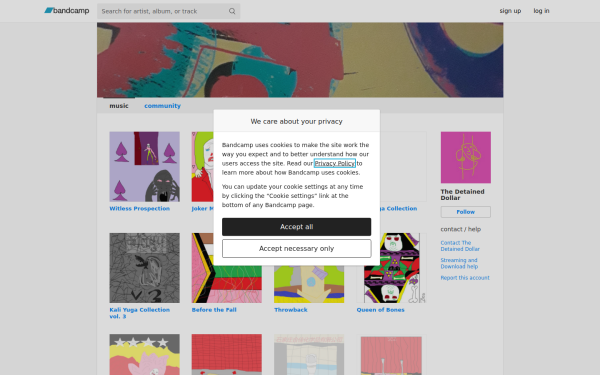Open The Detained Dollar pink artist image
Image resolution: width=600 pixels, height=375 pixels.
466,158
